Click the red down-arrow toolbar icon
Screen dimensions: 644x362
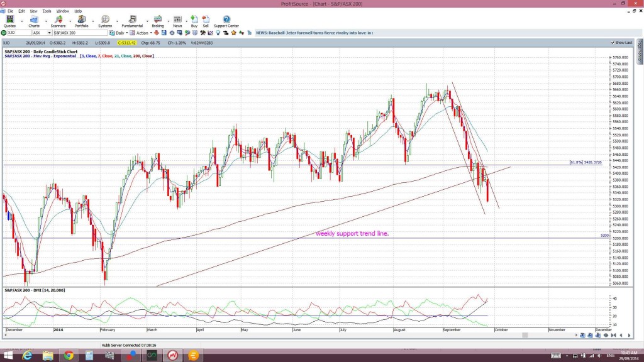(x=157, y=33)
